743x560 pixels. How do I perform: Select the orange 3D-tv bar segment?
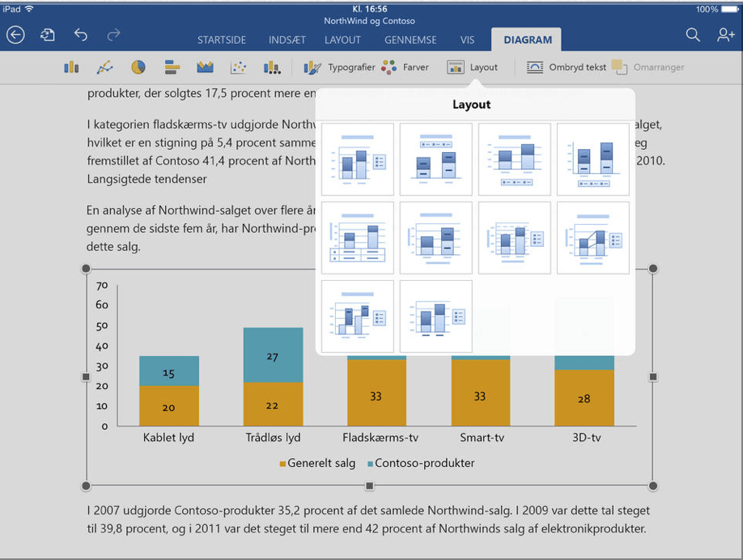click(584, 398)
